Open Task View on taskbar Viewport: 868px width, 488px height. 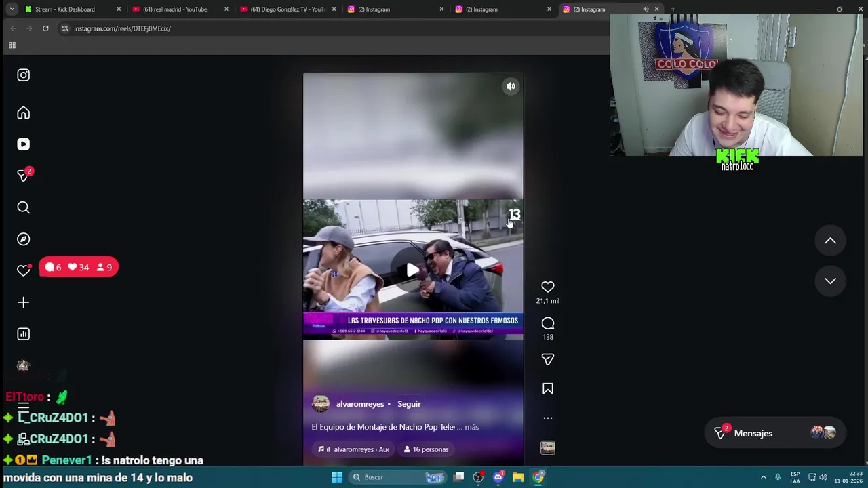click(x=459, y=477)
